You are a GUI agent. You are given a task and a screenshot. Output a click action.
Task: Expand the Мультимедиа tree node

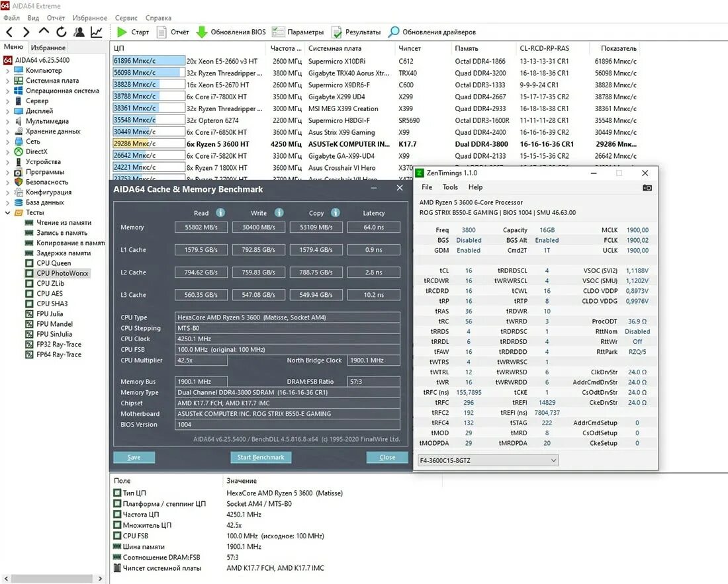pos(7,121)
